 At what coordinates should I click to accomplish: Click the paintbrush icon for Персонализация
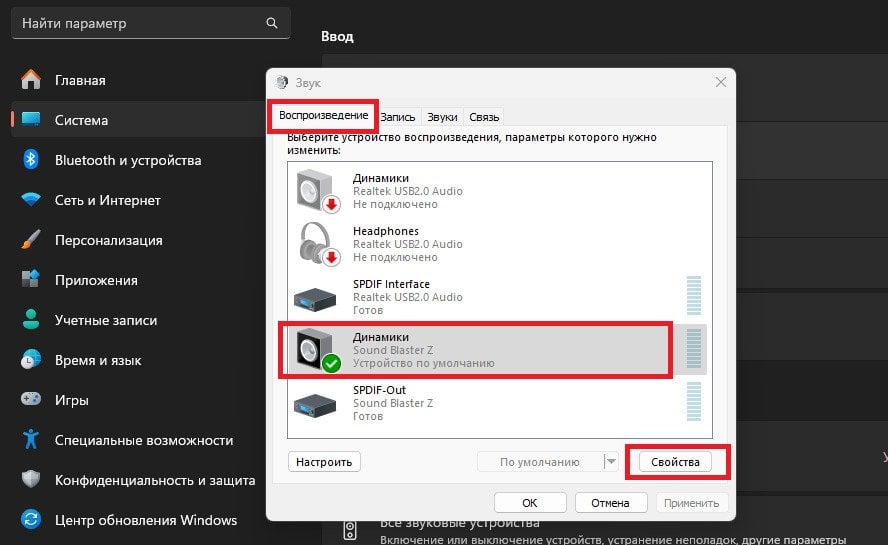[x=31, y=240]
